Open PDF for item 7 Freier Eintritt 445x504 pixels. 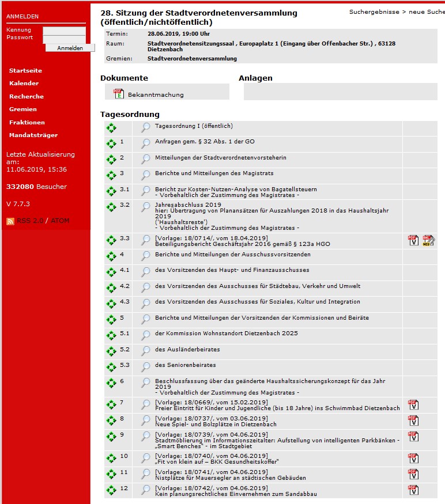413,405
